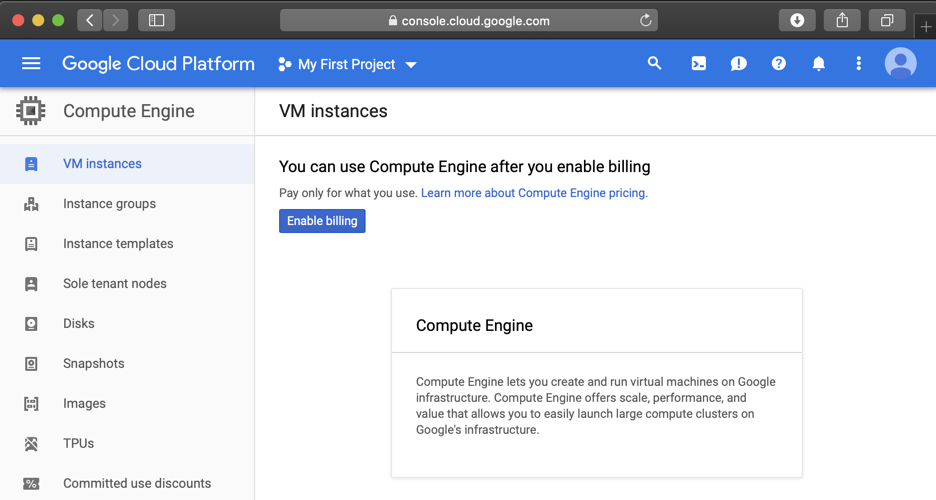Select VM instances in sidebar
Image resolution: width=936 pixels, height=500 pixels.
pyautogui.click(x=102, y=164)
